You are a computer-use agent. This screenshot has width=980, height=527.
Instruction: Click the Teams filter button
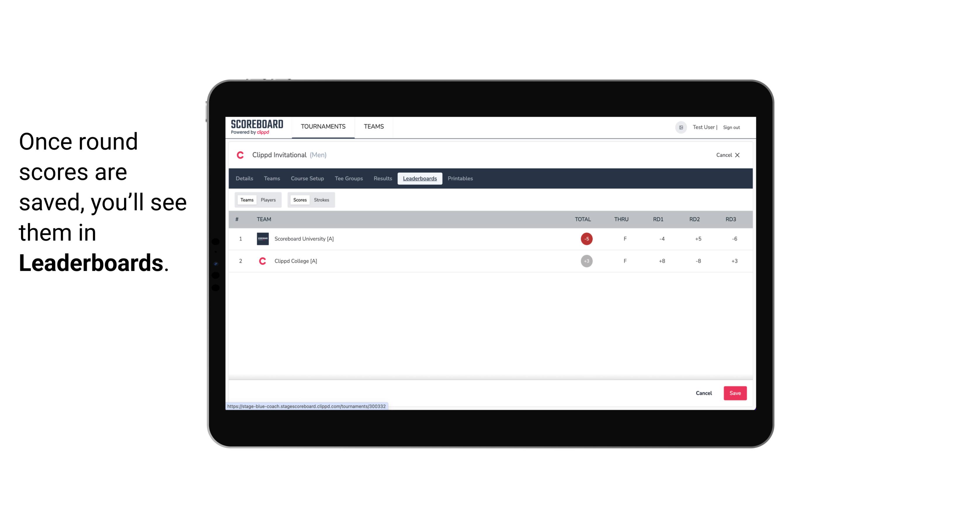pyautogui.click(x=246, y=200)
